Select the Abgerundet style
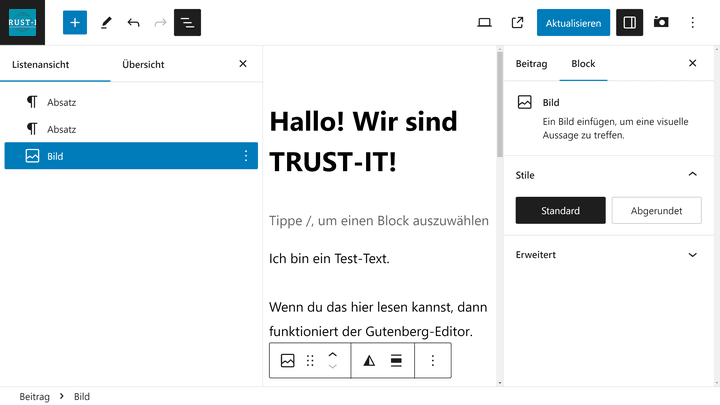Image resolution: width=720 pixels, height=405 pixels. (x=657, y=210)
